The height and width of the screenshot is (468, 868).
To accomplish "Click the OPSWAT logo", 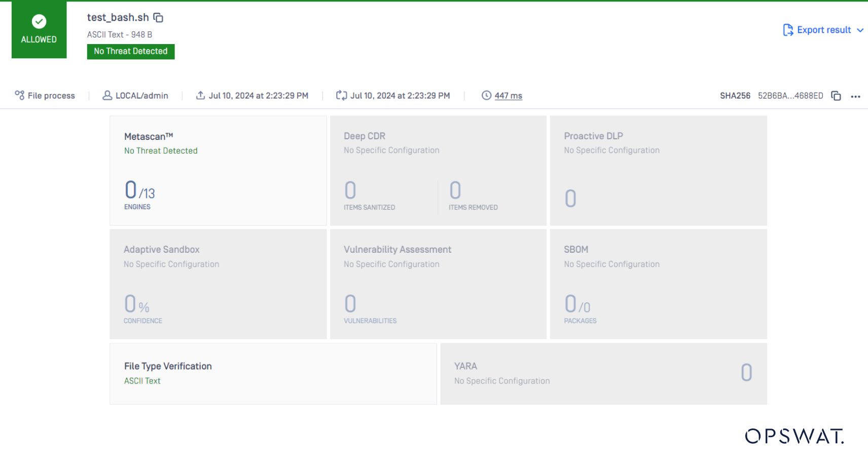I will (794, 436).
